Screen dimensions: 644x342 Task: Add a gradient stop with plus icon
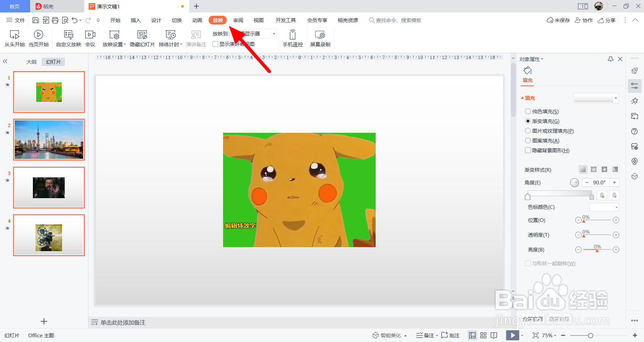[602, 195]
